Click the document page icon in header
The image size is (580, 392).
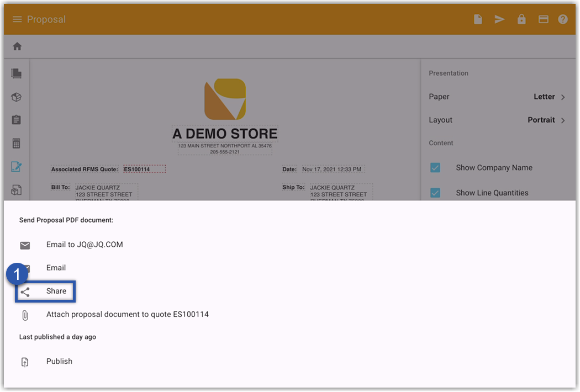[478, 19]
